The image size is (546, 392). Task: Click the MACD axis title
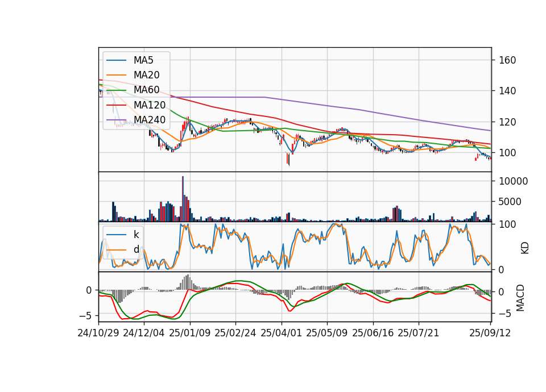click(520, 298)
